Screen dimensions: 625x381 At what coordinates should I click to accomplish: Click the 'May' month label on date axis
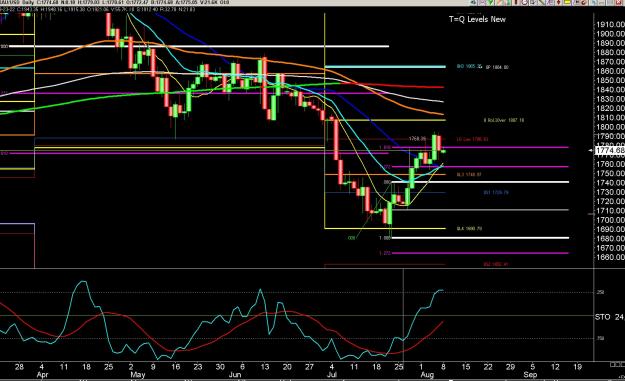click(x=138, y=375)
